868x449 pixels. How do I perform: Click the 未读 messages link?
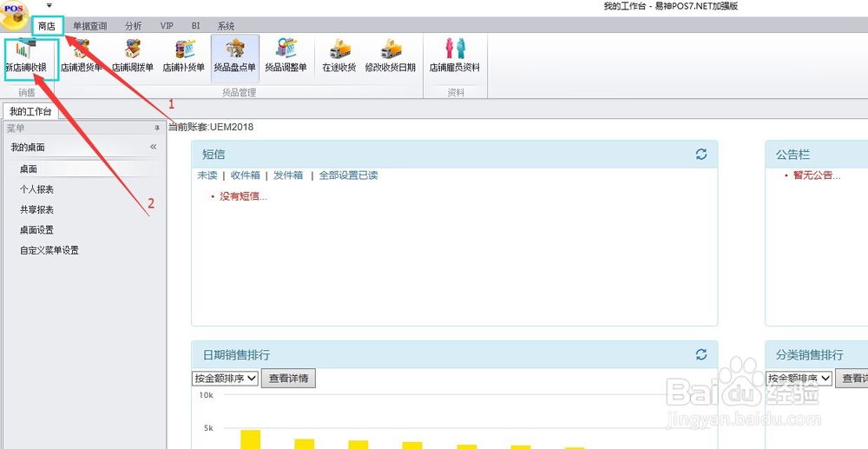207,175
